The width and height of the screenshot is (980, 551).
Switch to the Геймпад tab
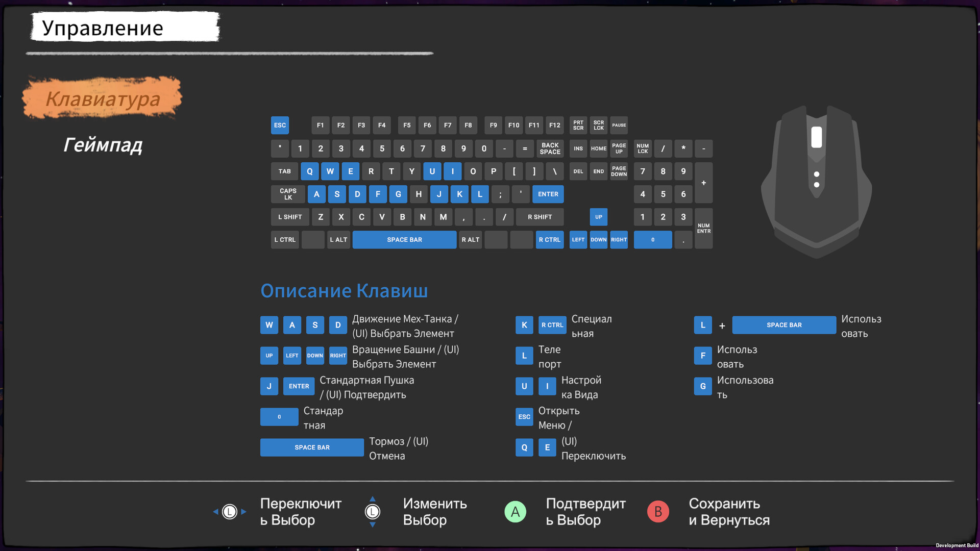[x=103, y=145]
